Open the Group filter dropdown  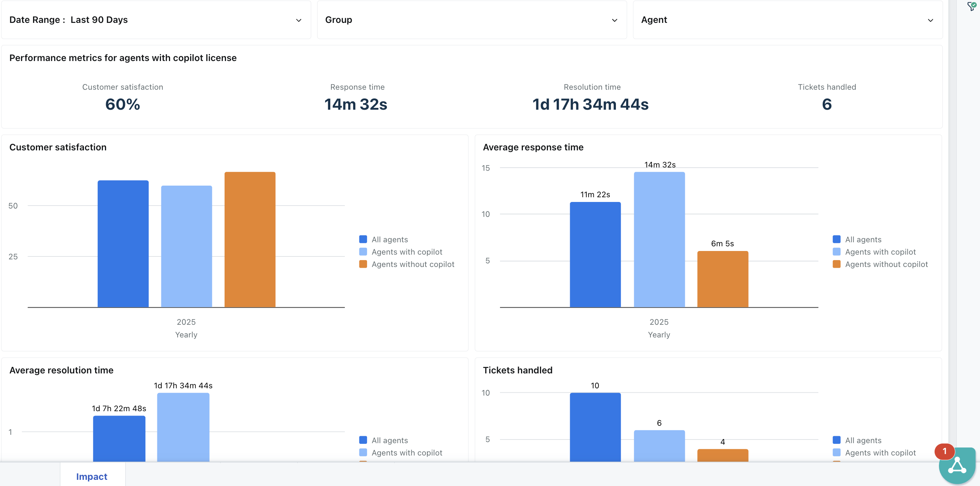[x=471, y=20]
